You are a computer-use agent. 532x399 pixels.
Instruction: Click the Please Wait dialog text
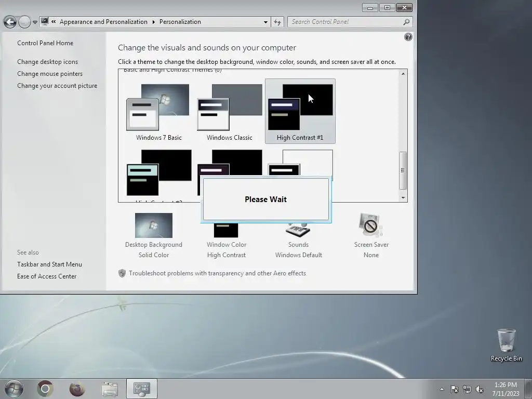[x=265, y=199]
